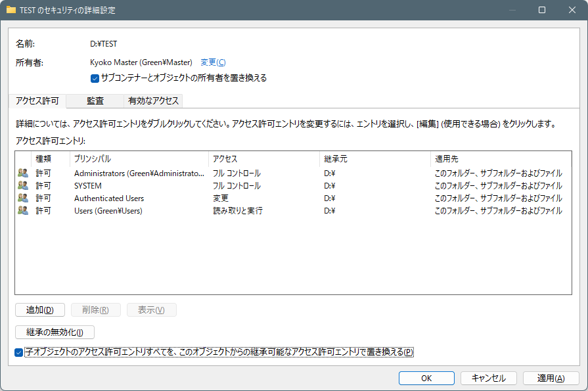The height and width of the screenshot is (391, 588).
Task: Click the 継承の無効化(I) button
Action: click(x=55, y=332)
